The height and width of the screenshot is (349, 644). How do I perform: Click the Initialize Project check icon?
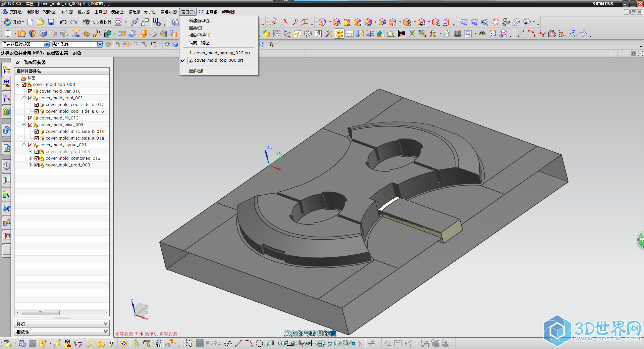[266, 34]
